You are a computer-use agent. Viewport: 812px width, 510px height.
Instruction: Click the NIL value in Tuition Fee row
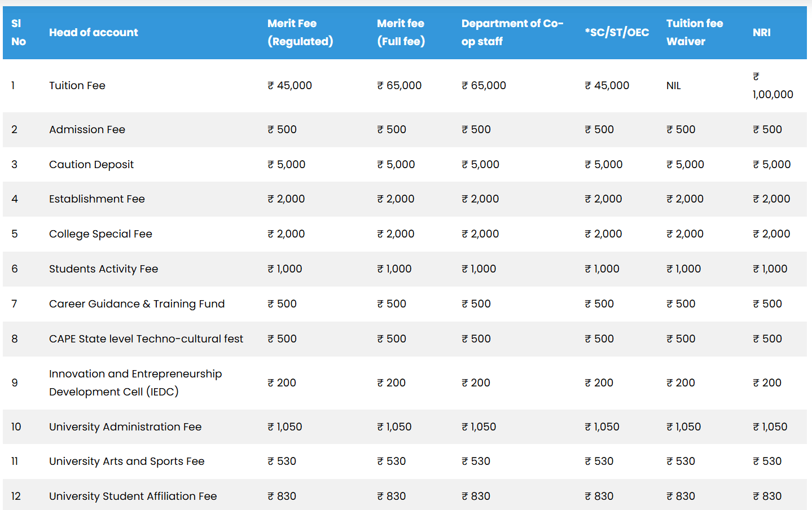[673, 86]
